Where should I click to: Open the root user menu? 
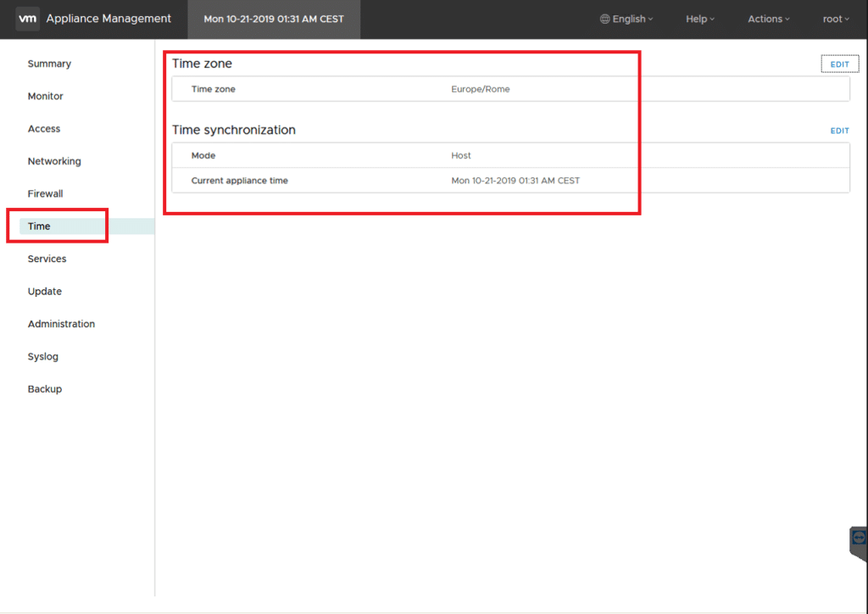[836, 19]
